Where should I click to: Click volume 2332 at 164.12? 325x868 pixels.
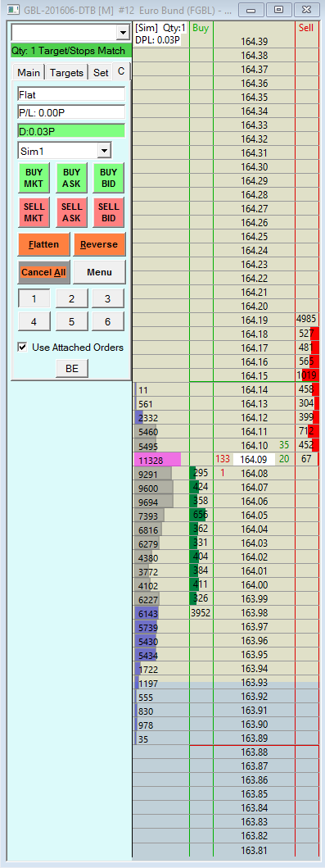149,417
